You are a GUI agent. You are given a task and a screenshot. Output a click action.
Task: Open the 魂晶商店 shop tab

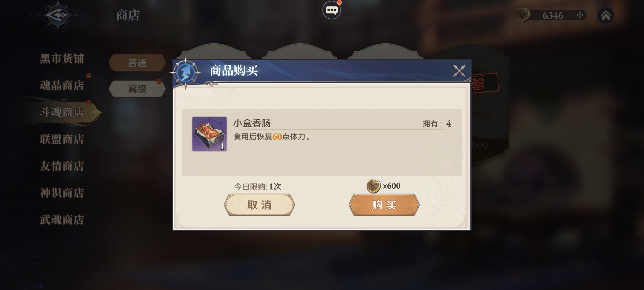coord(62,86)
